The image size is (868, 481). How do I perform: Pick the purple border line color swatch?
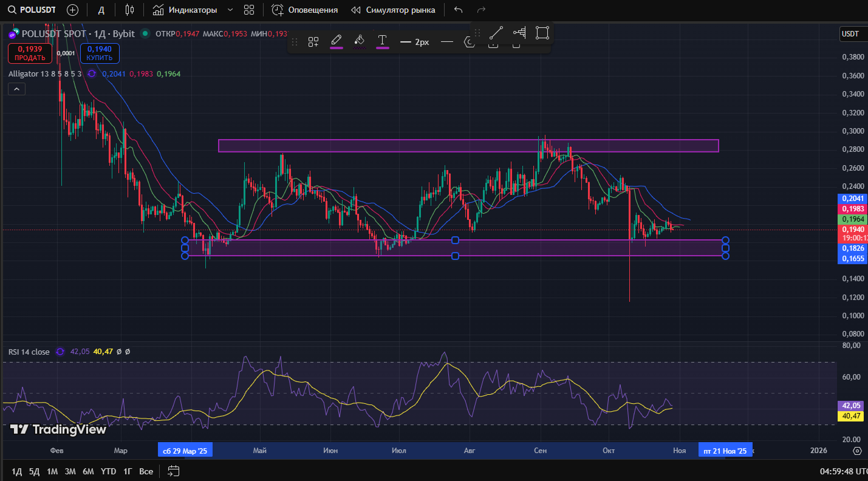[x=336, y=41]
